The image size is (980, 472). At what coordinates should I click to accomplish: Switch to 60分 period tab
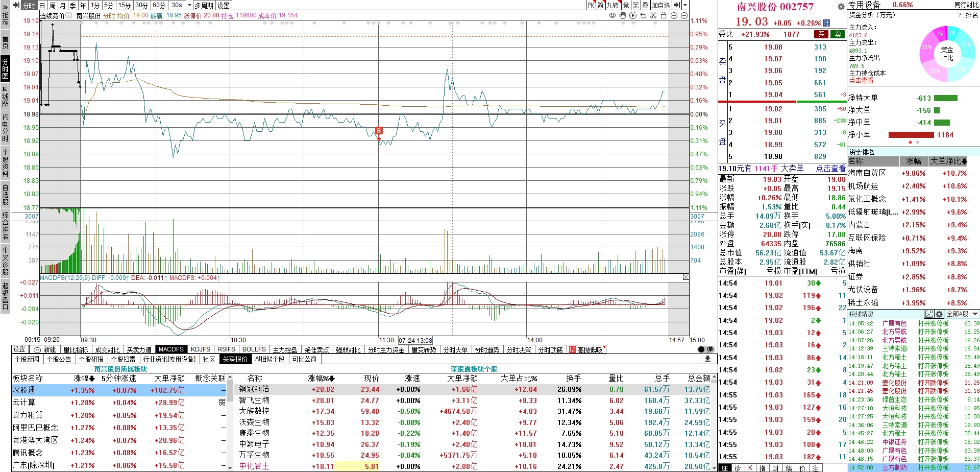[x=159, y=5]
